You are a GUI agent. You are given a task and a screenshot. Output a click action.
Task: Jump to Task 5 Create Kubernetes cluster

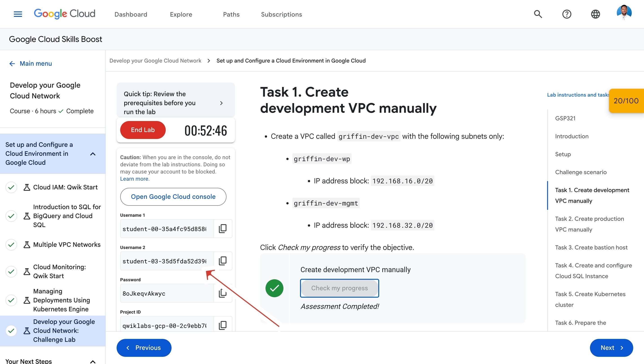tap(590, 299)
